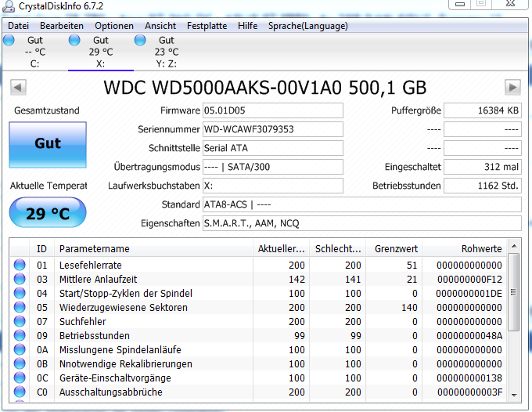Select the Lesefehlerrate parameter name
Viewport: 532px width, 412px height.
click(x=91, y=265)
